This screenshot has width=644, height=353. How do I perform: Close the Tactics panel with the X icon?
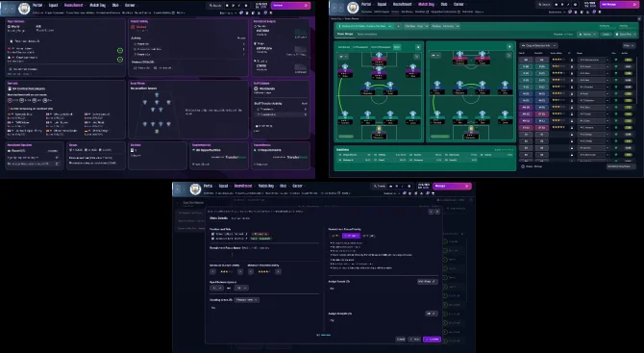click(639, 19)
